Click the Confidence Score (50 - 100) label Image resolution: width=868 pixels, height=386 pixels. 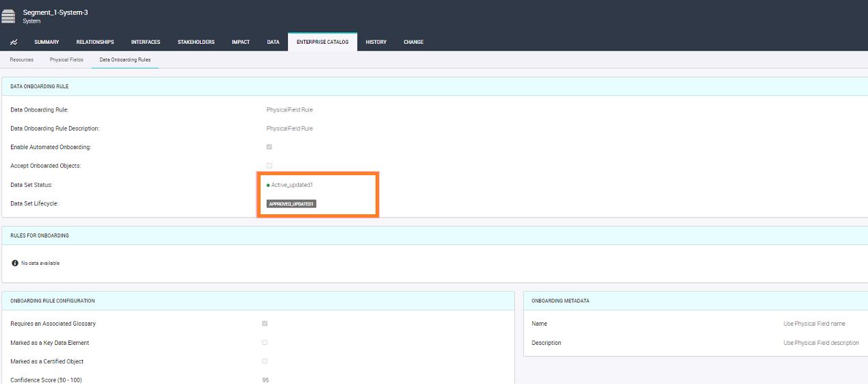point(46,380)
